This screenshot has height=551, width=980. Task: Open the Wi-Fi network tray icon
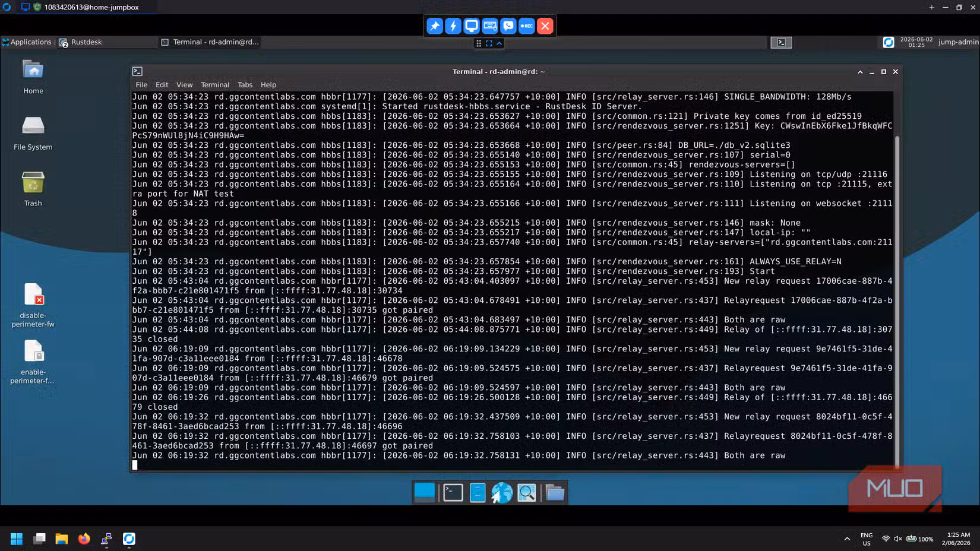pos(886,539)
